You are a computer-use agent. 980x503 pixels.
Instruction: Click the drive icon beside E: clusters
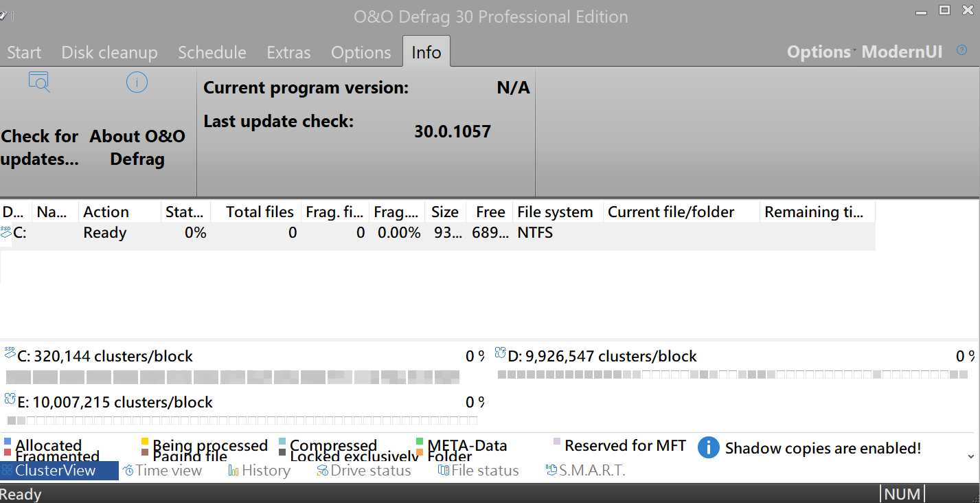10,399
